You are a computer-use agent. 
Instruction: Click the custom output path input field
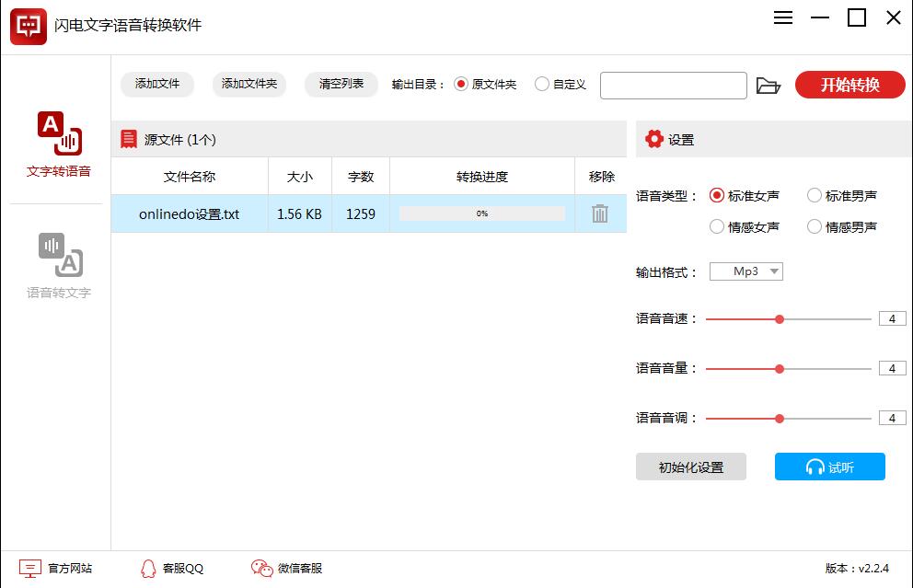[x=673, y=85]
